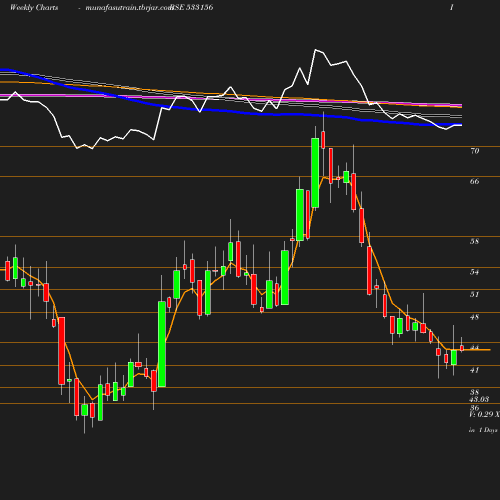This screenshot has width=500, height=500.
Task: Click the price label 41
Action: point(475,370)
